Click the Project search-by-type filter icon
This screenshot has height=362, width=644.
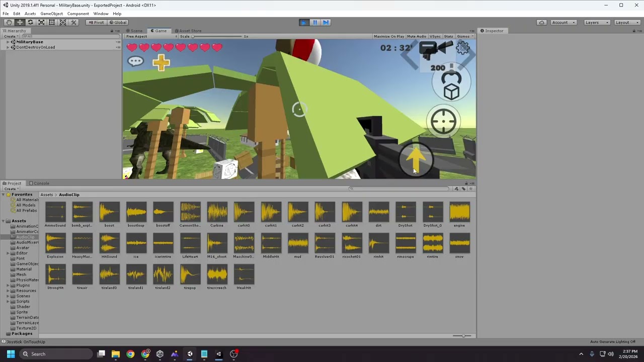tap(456, 189)
